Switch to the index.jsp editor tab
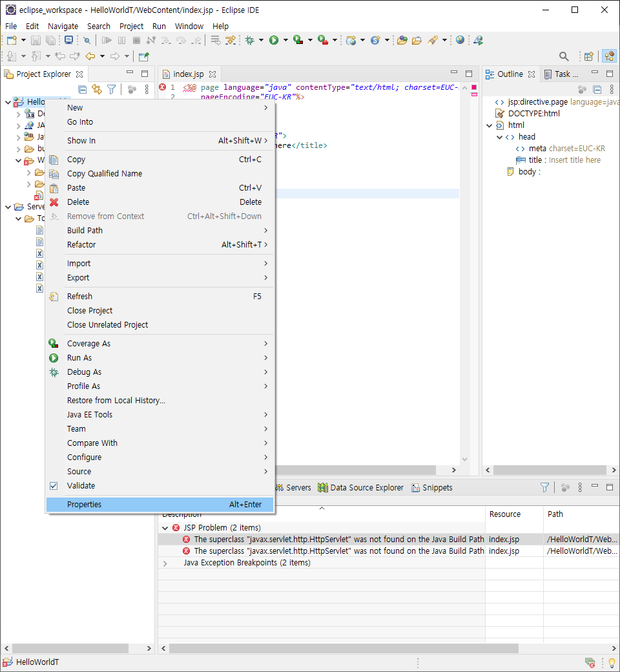 188,74
